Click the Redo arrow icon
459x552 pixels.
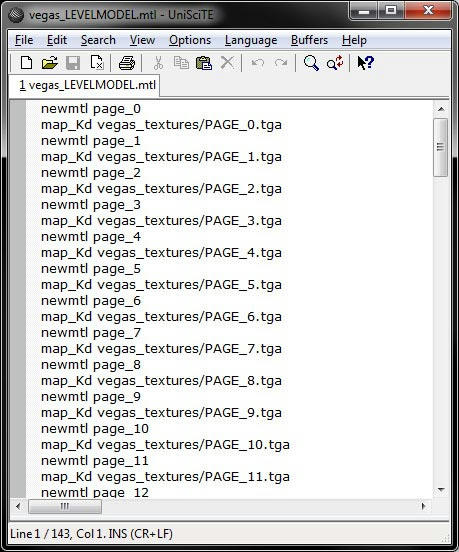(x=281, y=63)
